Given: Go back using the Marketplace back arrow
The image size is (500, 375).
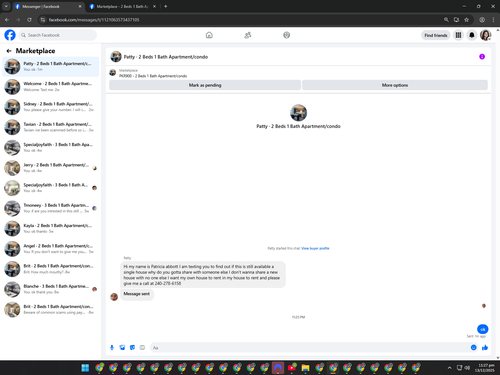Looking at the screenshot, I should coord(9,51).
